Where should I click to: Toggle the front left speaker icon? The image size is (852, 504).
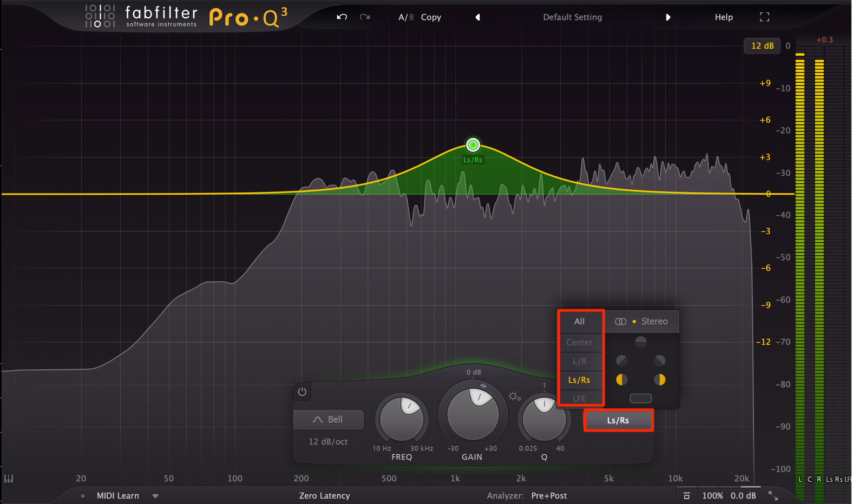[x=622, y=361]
